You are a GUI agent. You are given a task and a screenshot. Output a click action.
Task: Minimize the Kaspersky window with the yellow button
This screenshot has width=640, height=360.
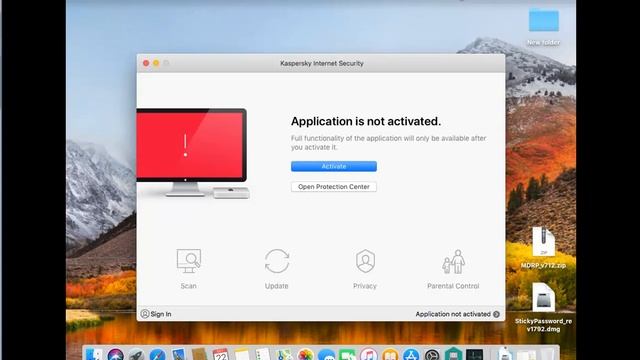click(x=156, y=63)
